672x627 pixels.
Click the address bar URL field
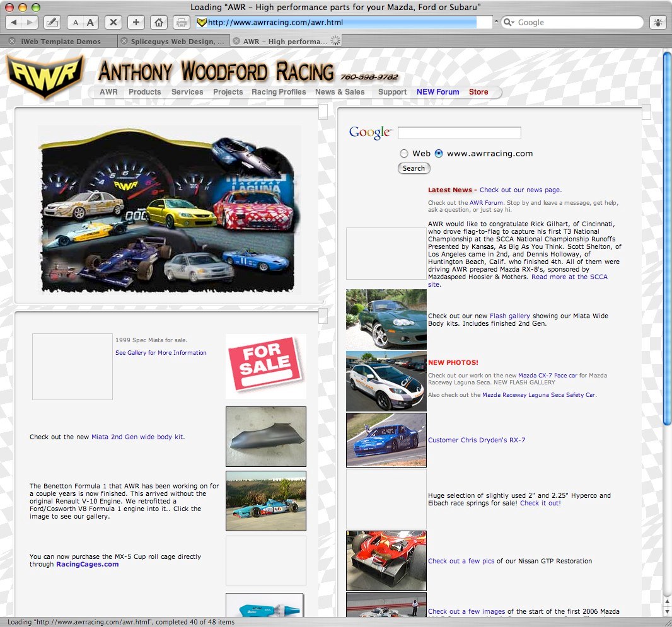[x=344, y=22]
